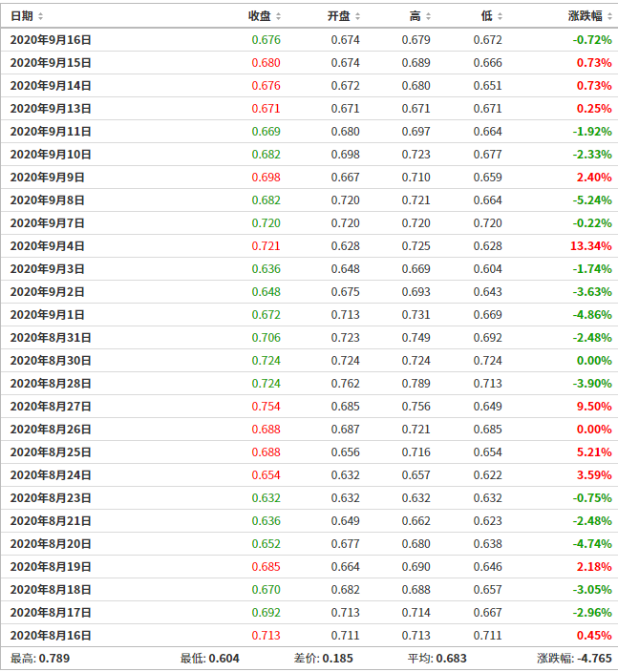Click the footer 最高: 0.789 summary
This screenshot has width=618, height=672.
tap(40, 659)
